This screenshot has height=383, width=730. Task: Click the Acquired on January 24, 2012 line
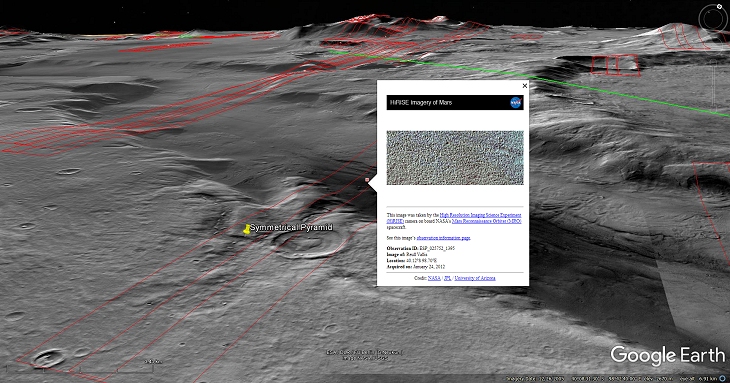(415, 267)
